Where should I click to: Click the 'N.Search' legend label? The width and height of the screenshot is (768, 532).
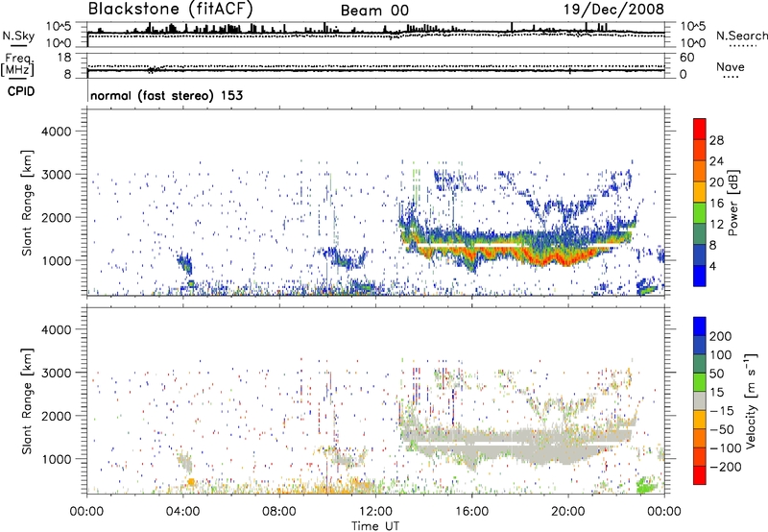741,36
